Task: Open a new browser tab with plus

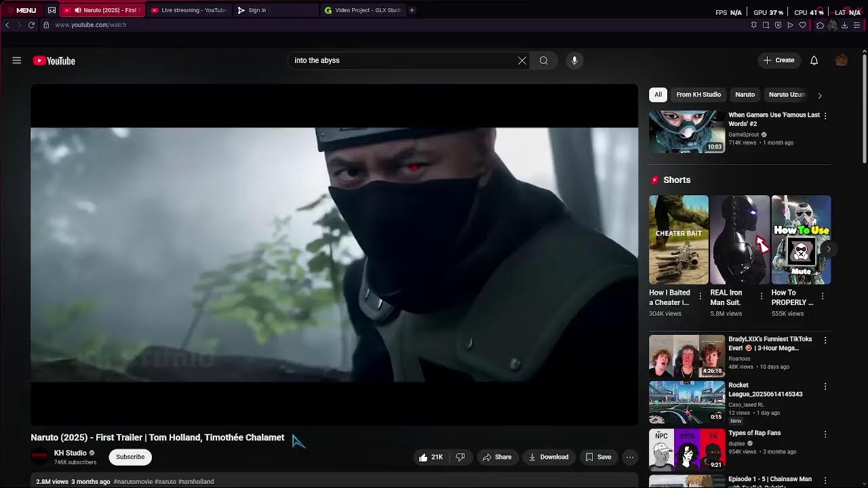Action: [x=412, y=10]
